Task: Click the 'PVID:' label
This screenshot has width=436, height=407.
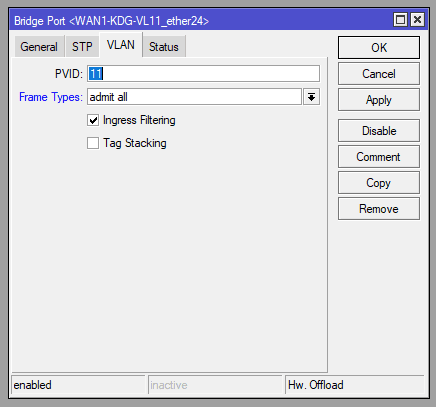Action: tap(69, 74)
